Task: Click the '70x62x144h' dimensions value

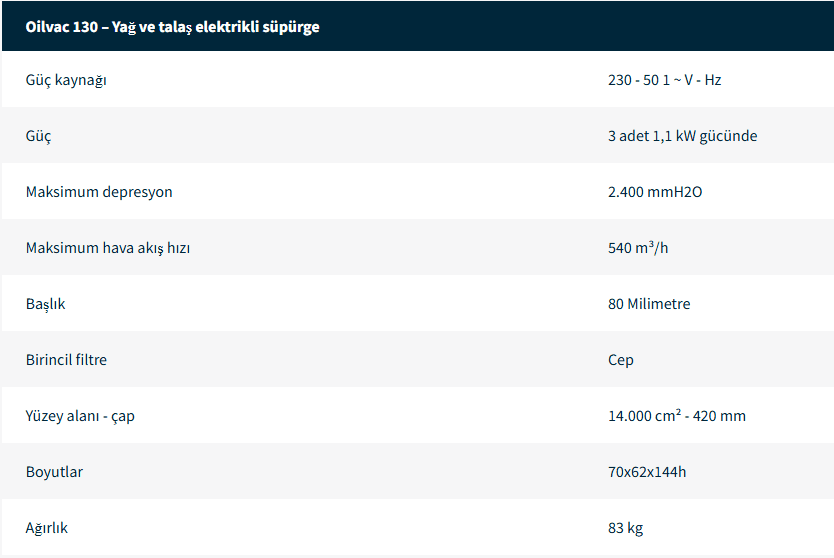Action: click(x=647, y=472)
